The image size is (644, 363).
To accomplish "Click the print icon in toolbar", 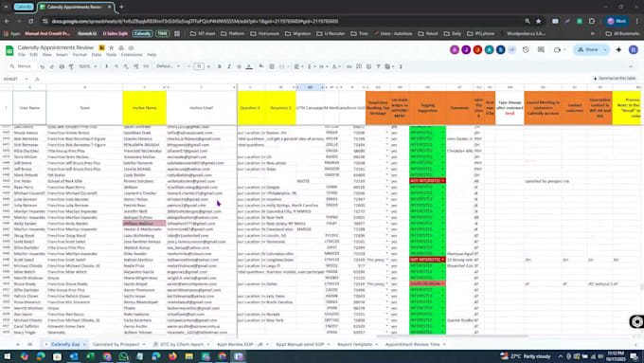I will 62,66.
